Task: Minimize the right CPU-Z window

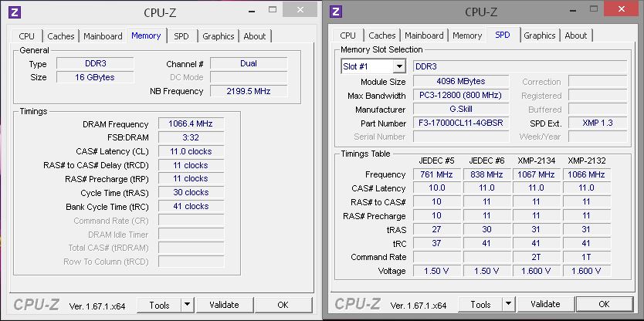Action: [x=571, y=9]
